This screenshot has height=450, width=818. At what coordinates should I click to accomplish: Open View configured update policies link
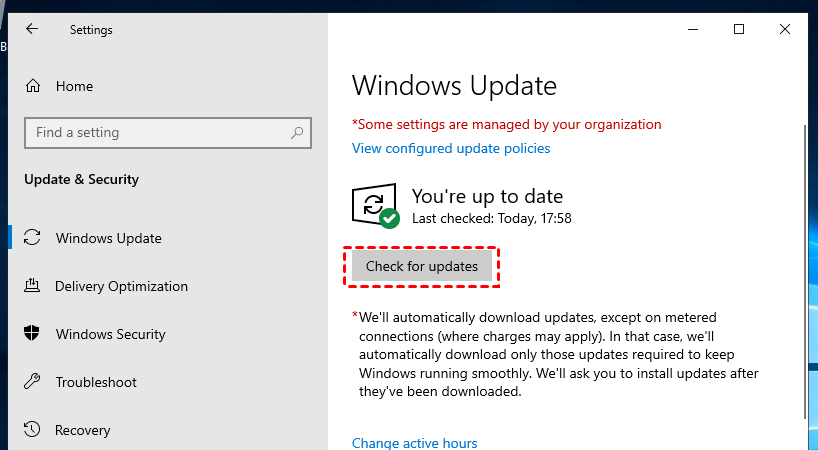(x=451, y=148)
